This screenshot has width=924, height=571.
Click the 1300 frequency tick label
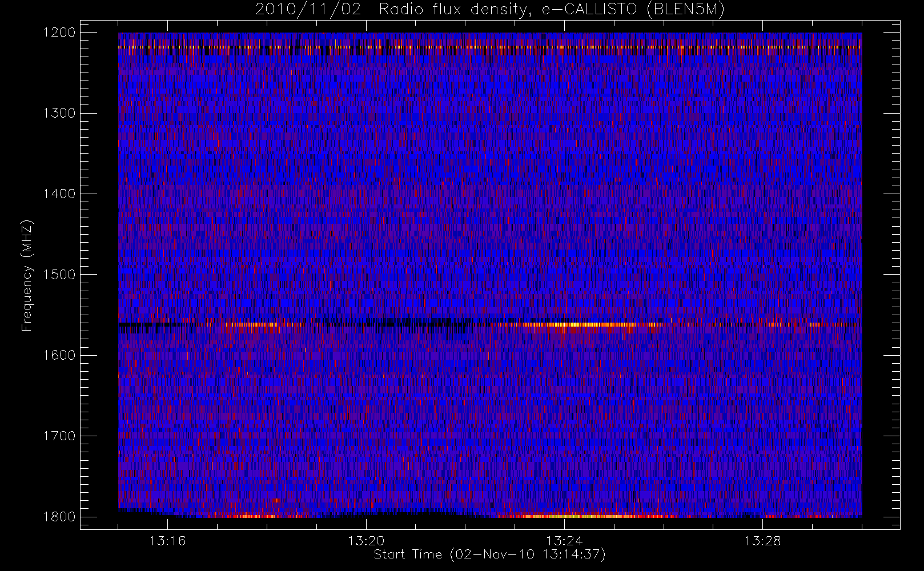59,113
